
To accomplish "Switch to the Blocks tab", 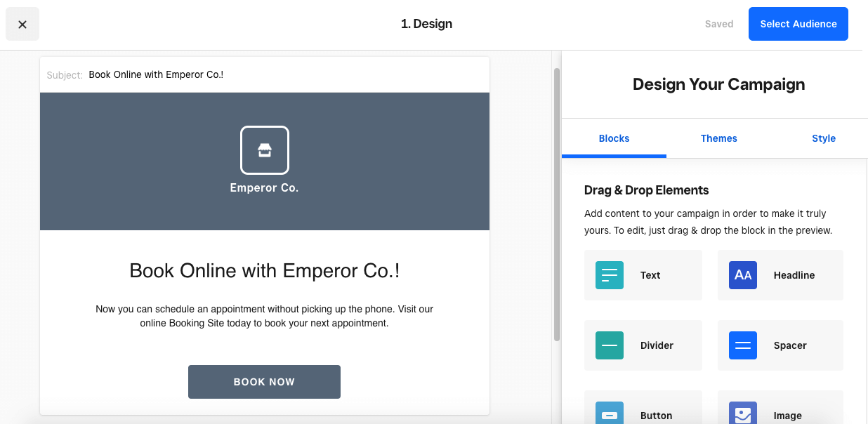I will [x=614, y=138].
